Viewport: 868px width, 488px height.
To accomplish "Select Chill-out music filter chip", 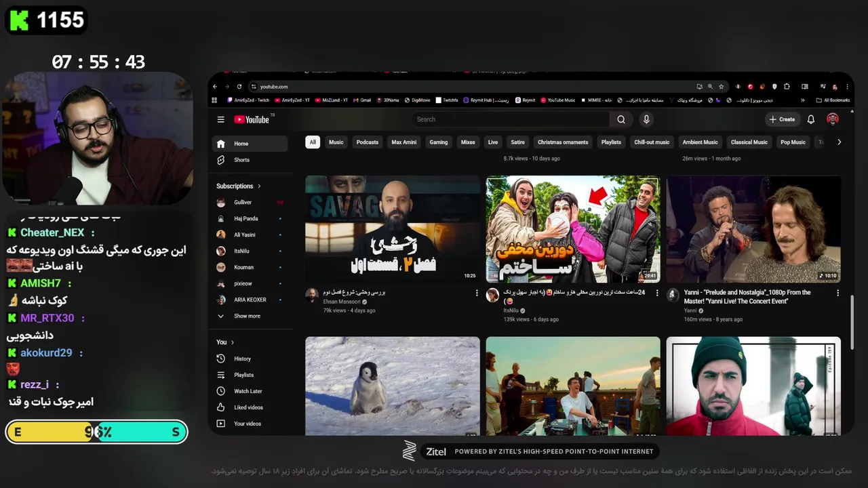I will tap(652, 142).
